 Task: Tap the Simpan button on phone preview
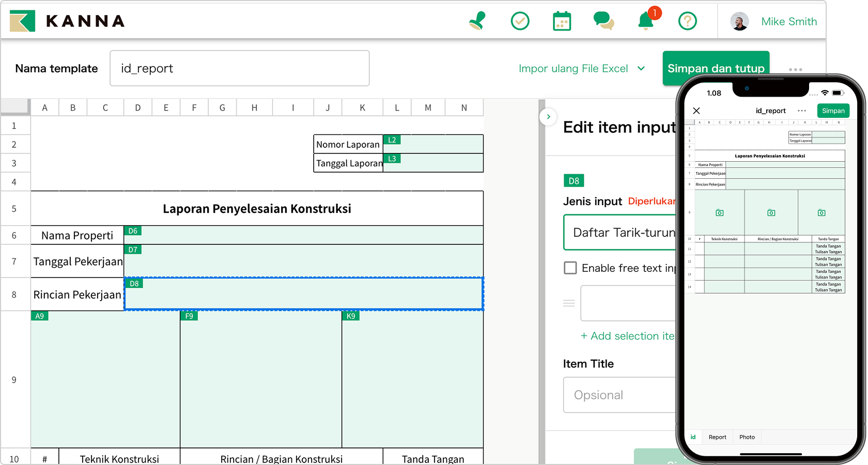point(833,111)
